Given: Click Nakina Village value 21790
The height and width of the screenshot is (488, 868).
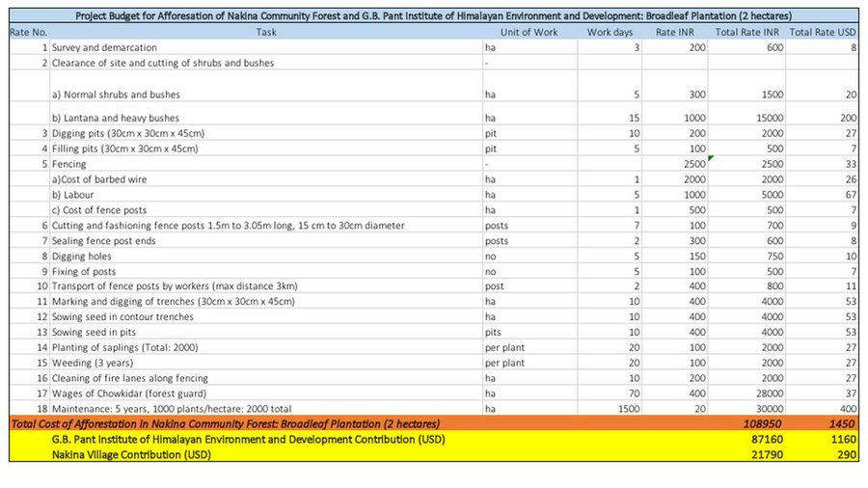Looking at the screenshot, I should point(767,455).
